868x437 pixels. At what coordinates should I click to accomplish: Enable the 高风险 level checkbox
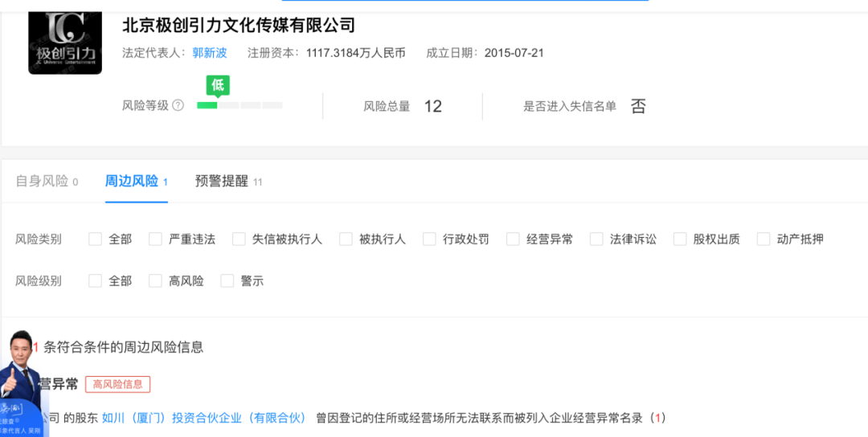click(156, 280)
